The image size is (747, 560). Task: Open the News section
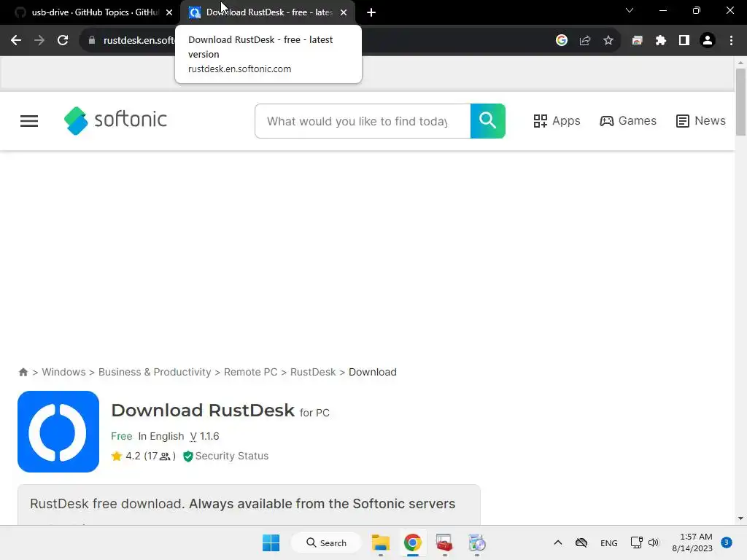[701, 121]
